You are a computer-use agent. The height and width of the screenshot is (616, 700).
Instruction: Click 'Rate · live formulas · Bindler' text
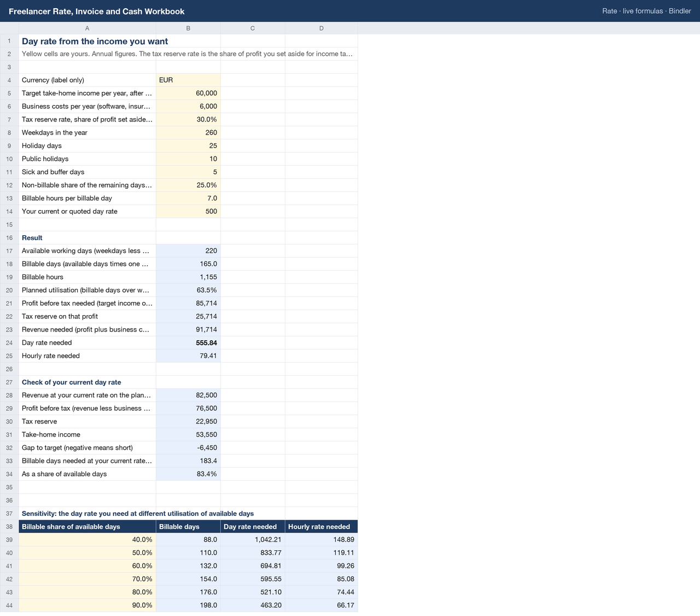point(646,11)
